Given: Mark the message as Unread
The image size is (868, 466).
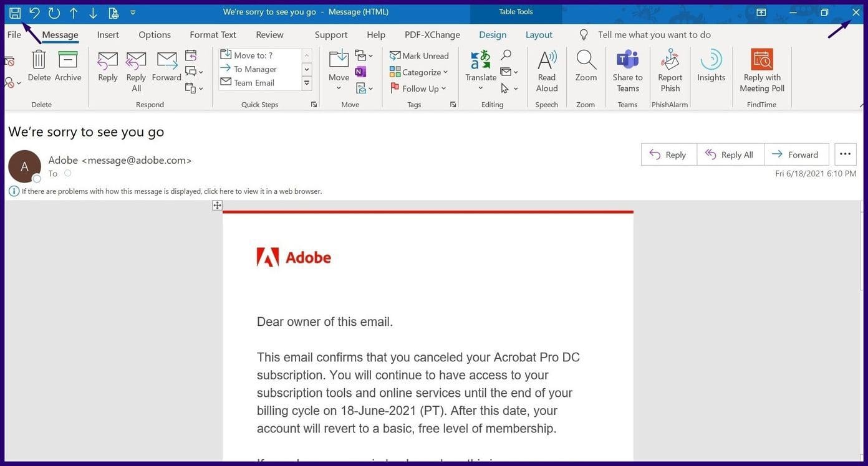Looking at the screenshot, I should click(419, 55).
